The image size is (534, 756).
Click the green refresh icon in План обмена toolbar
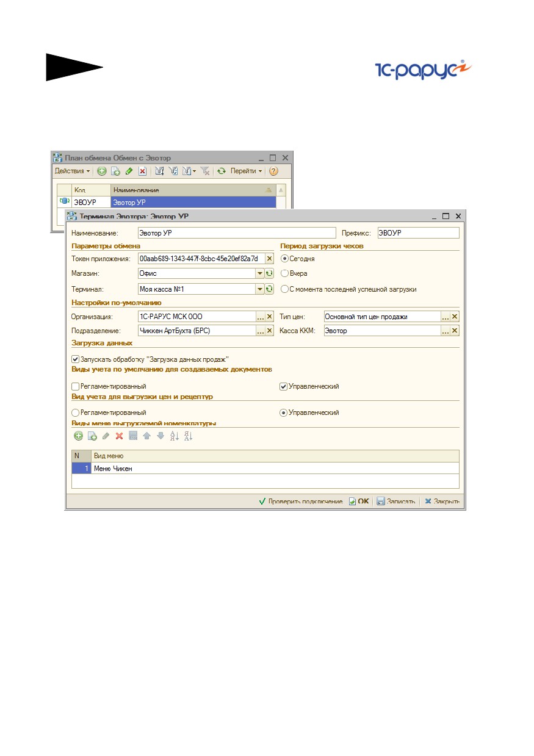222,171
